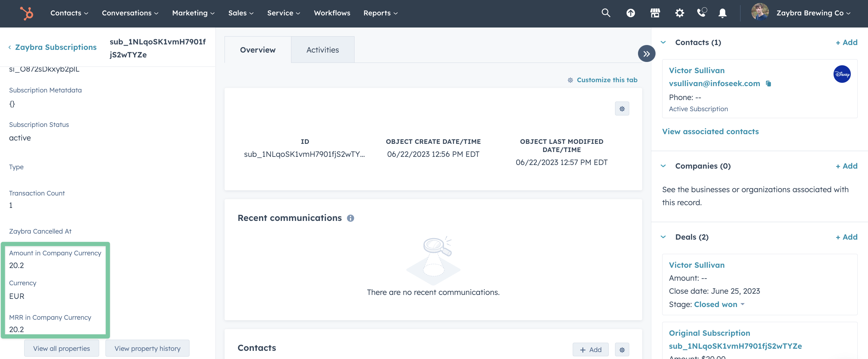Screen dimensions: 868x359
Task: Show info for Recent communications
Action: tap(351, 218)
